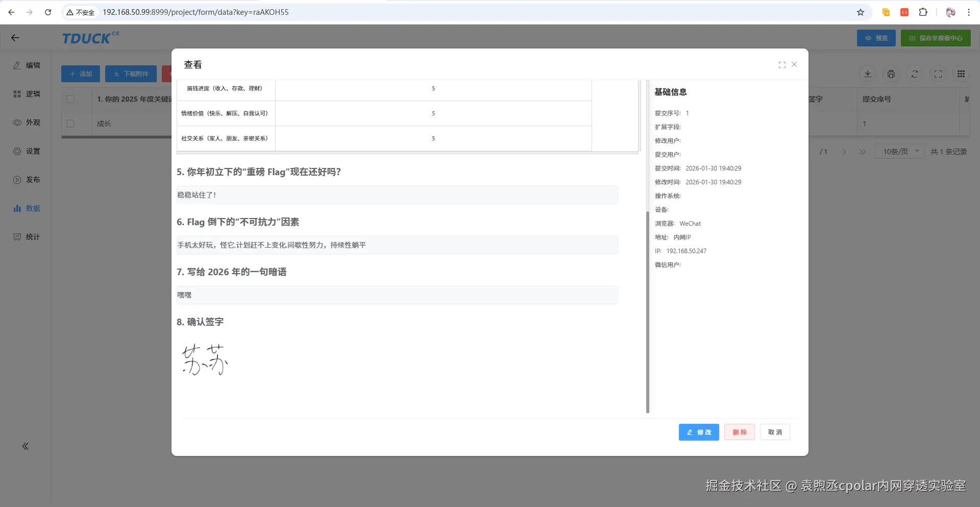The height and width of the screenshot is (507, 980).
Task: Open the 外观 section in sidebar
Action: pyautogui.click(x=27, y=123)
